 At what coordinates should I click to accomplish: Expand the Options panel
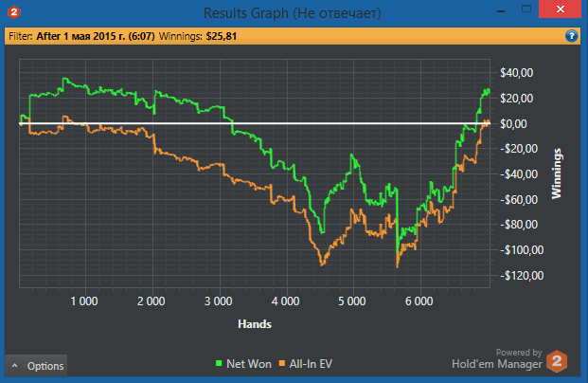tap(36, 366)
